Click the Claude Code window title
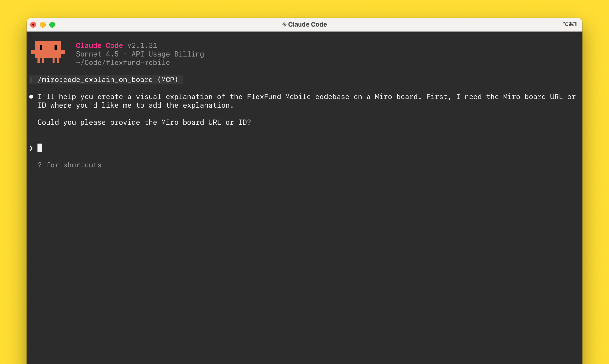 (307, 24)
